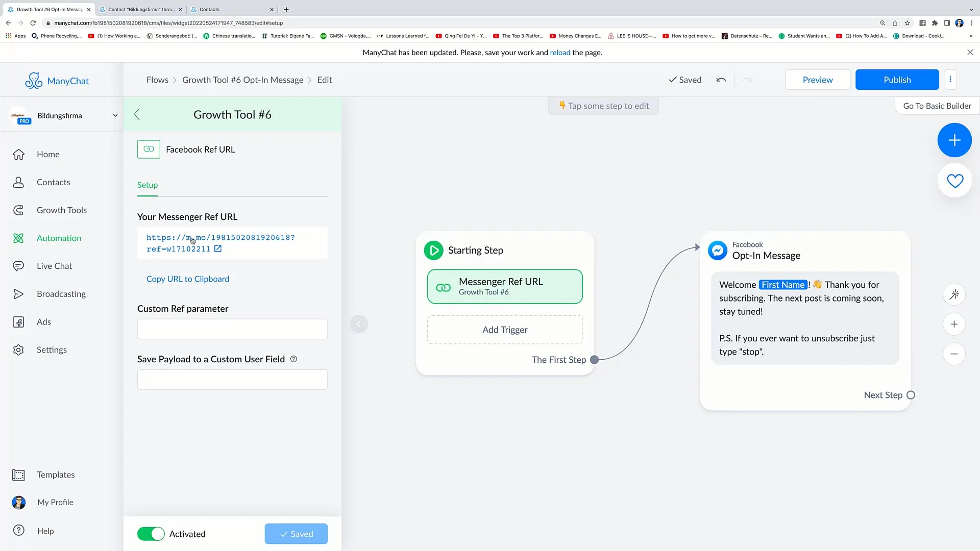Click the Facebook Ref URL link icon

[x=149, y=149]
